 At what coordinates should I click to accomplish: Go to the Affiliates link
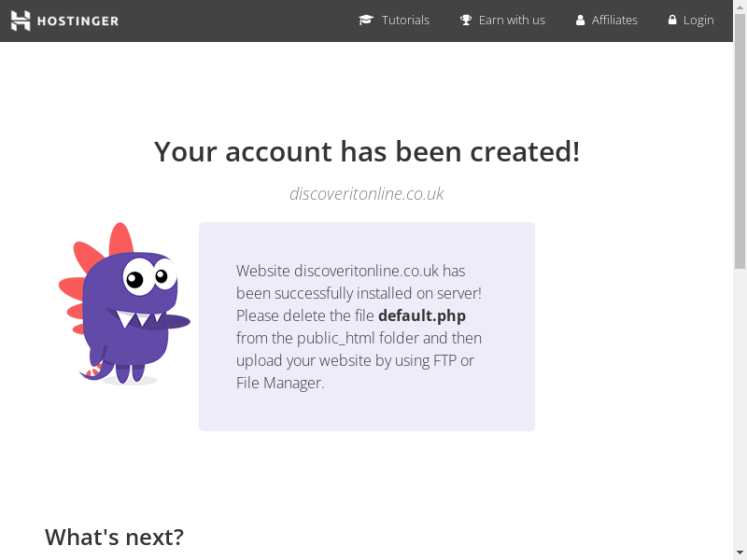click(x=614, y=20)
